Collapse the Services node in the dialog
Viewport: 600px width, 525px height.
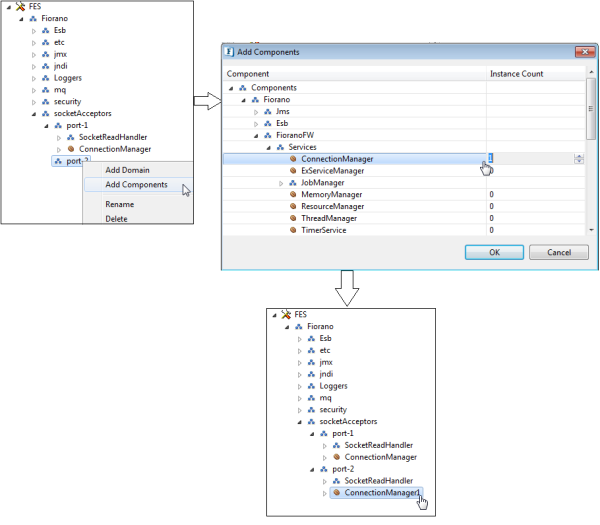268,147
